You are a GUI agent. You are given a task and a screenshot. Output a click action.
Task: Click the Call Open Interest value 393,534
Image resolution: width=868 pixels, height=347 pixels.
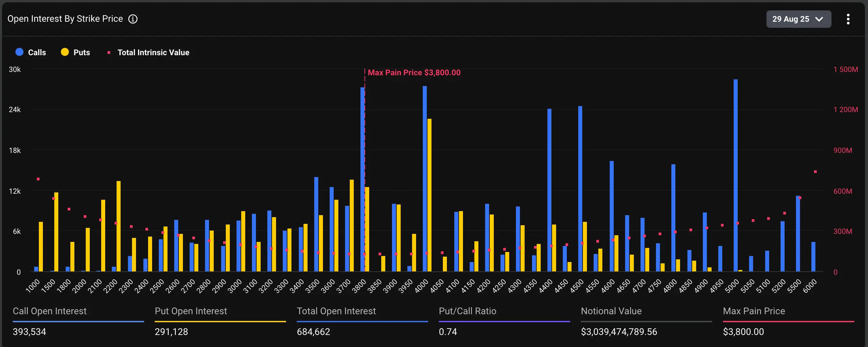tap(29, 332)
